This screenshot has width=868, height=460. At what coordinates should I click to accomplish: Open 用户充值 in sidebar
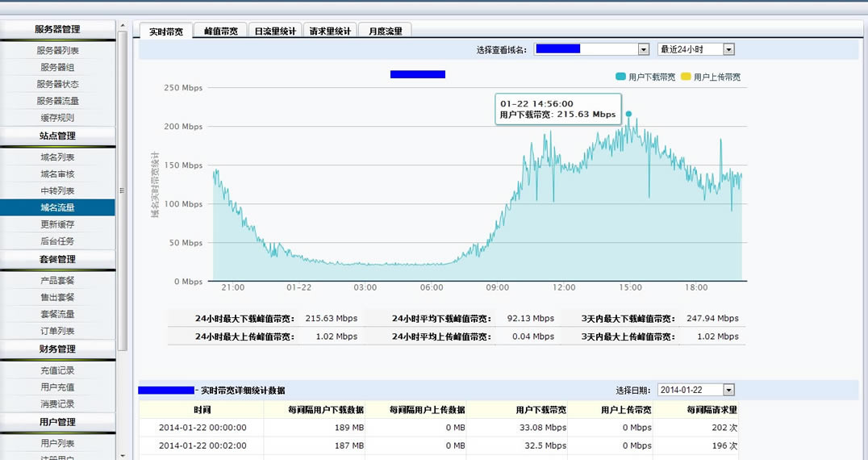click(x=57, y=387)
